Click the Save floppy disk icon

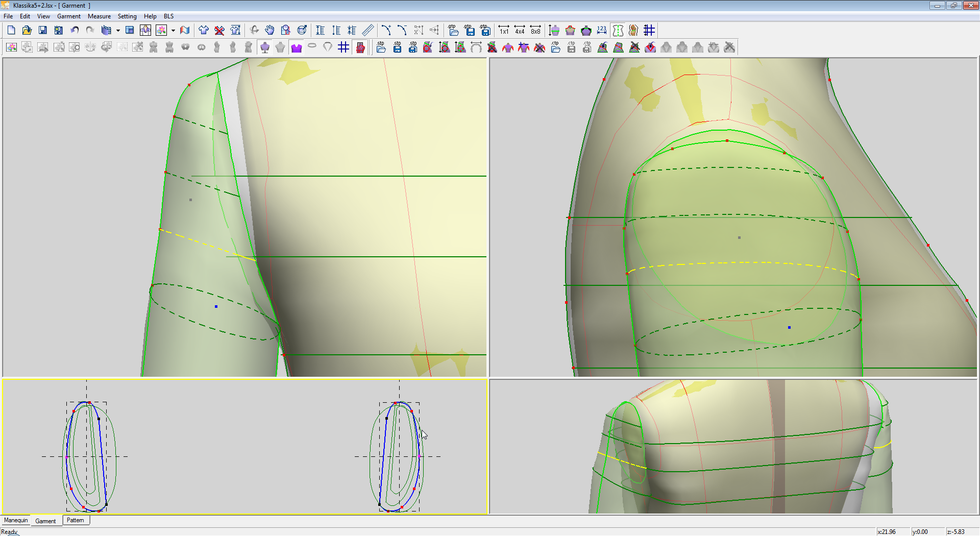(43, 31)
